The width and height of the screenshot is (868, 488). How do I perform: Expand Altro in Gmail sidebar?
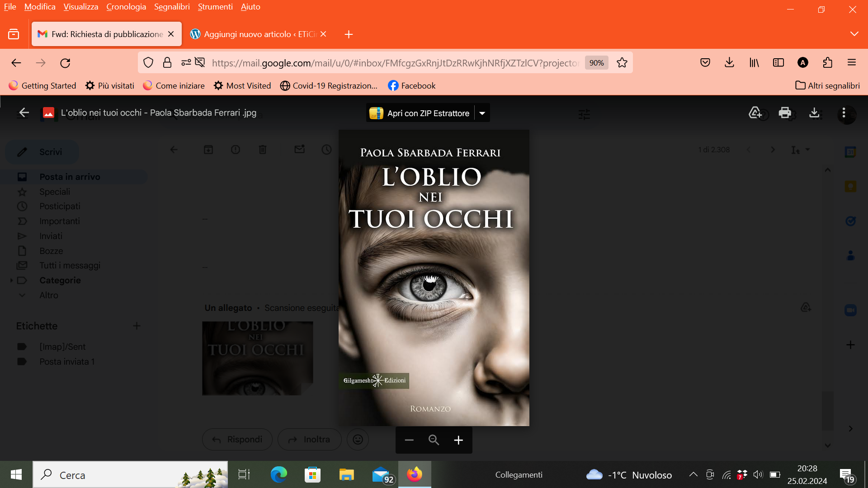tap(48, 296)
